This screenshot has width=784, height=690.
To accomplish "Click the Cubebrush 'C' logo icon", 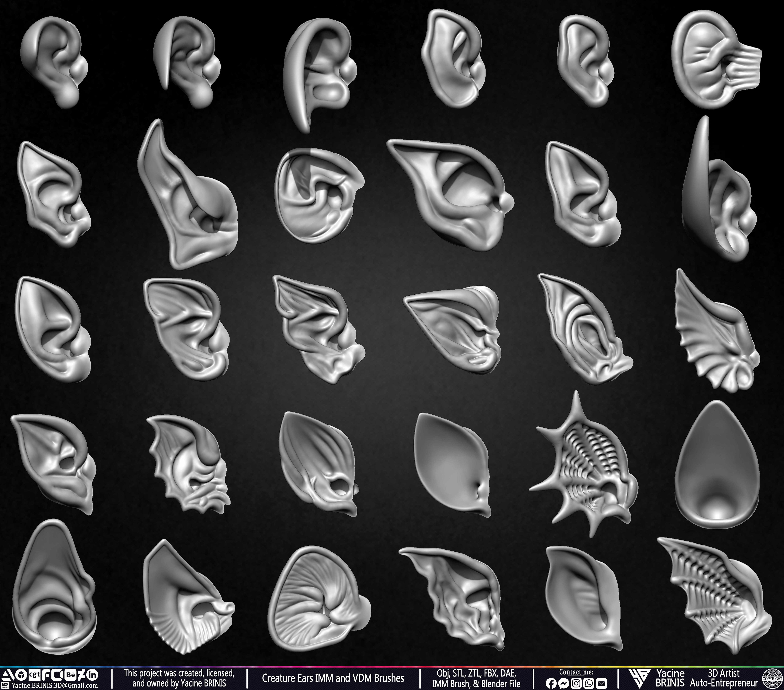I will (57, 675).
